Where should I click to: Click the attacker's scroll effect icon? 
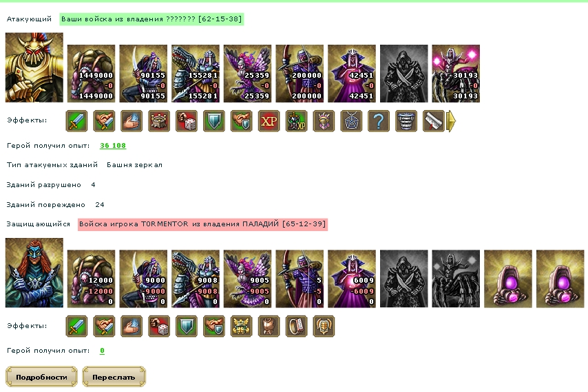(x=433, y=121)
